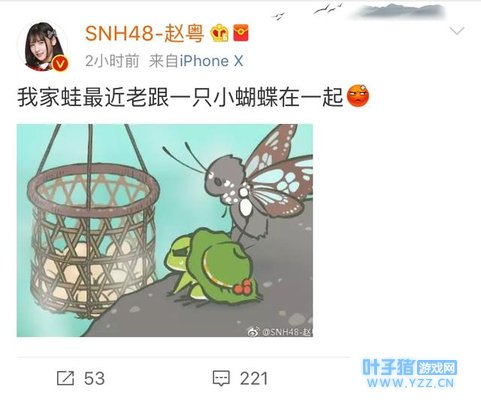Tap the repost share icon
The height and width of the screenshot is (400, 481).
click(x=65, y=378)
